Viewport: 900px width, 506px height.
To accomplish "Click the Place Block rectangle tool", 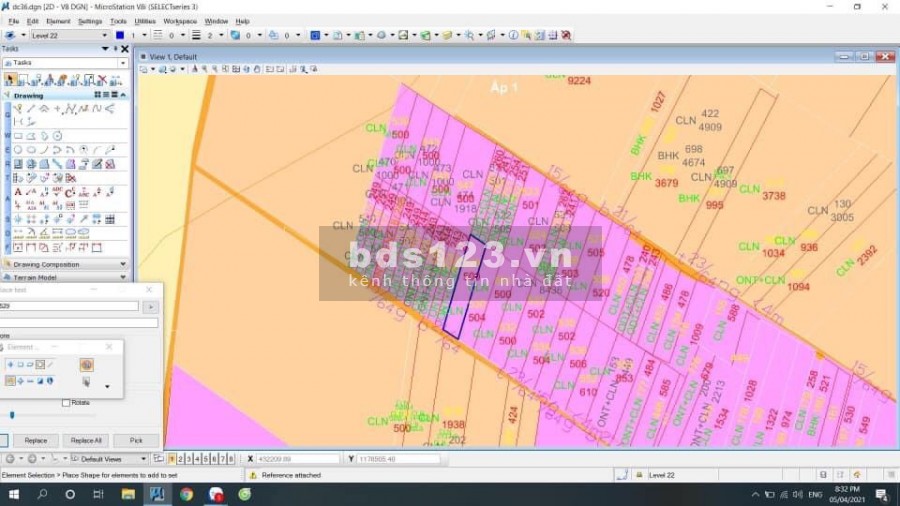I will tap(18, 136).
